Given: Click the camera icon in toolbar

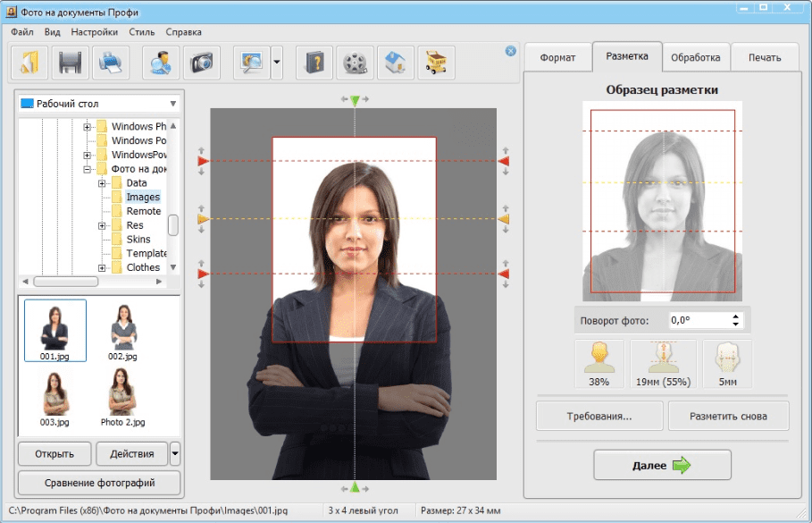Looking at the screenshot, I should point(202,63).
